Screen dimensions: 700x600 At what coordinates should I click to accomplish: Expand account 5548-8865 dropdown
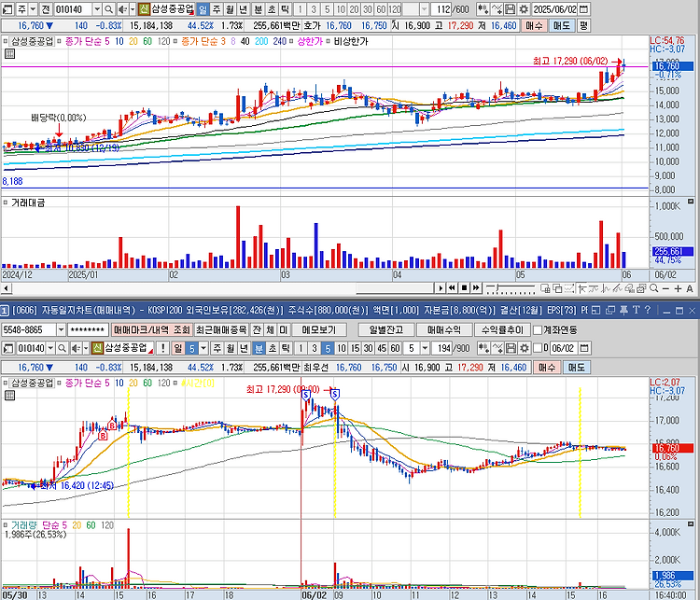coord(62,330)
